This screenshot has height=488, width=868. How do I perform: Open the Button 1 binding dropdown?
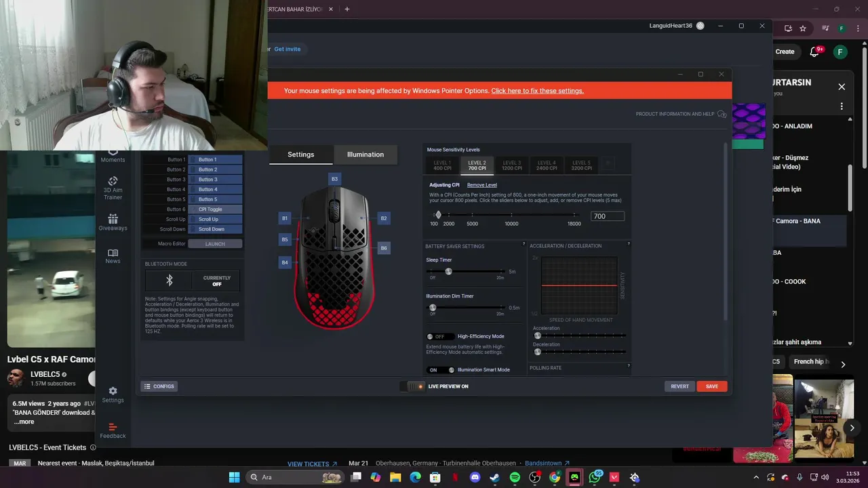pos(215,159)
